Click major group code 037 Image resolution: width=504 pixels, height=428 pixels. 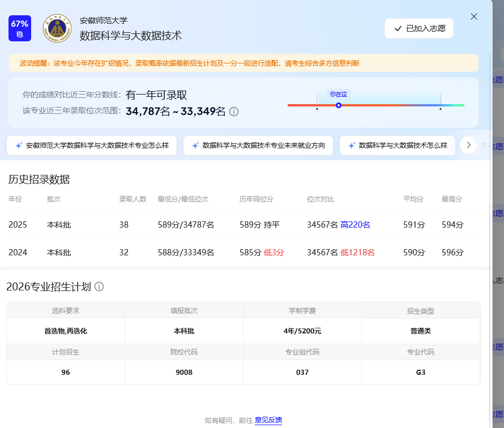302,372
